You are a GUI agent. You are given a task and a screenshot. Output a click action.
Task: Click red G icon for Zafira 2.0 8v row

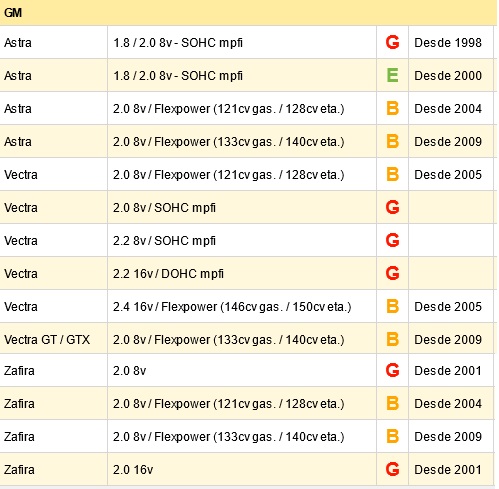(392, 370)
